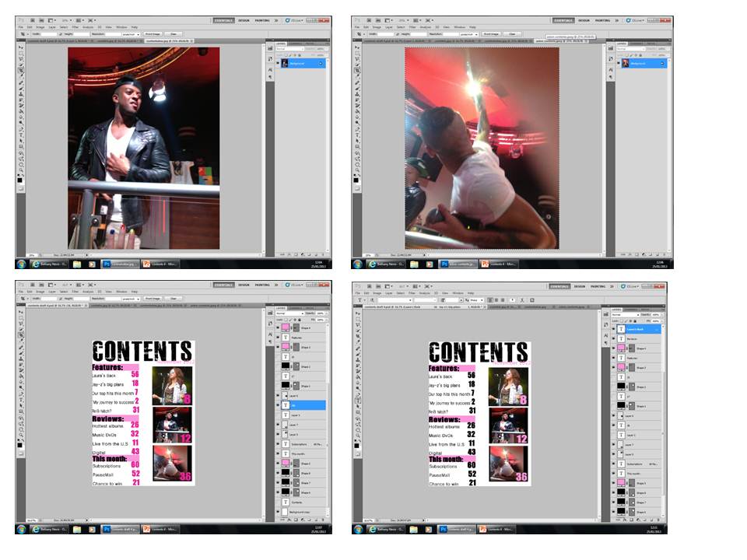This screenshot has height=560, width=747.
Task: Toggle Layer 6 eye in bottom-right Layers panel
Action: tap(613, 415)
